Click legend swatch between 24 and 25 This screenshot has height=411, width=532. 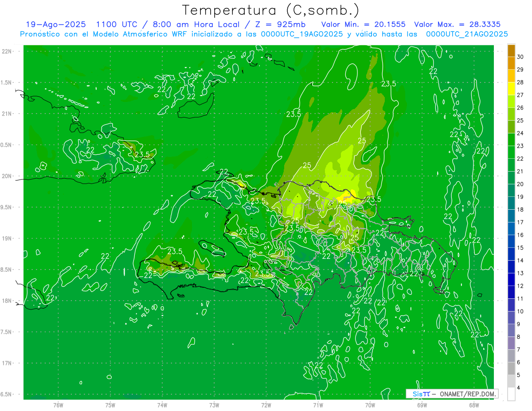pos(511,127)
